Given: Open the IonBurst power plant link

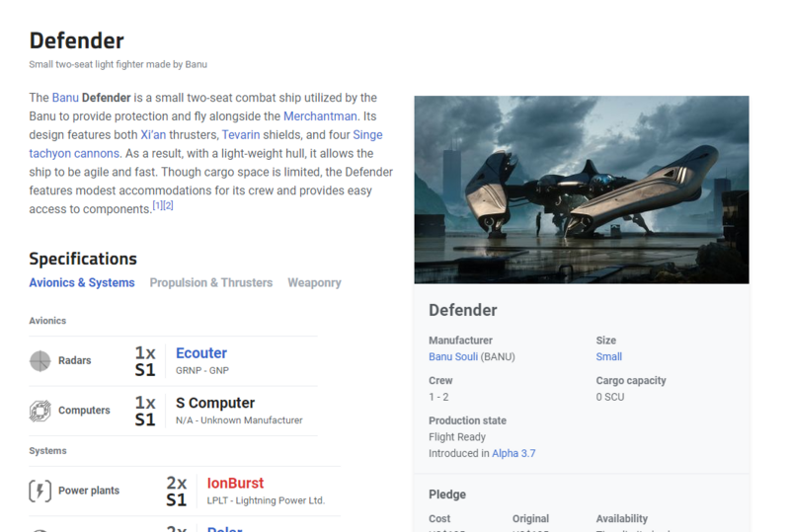Looking at the screenshot, I should coord(235,484).
